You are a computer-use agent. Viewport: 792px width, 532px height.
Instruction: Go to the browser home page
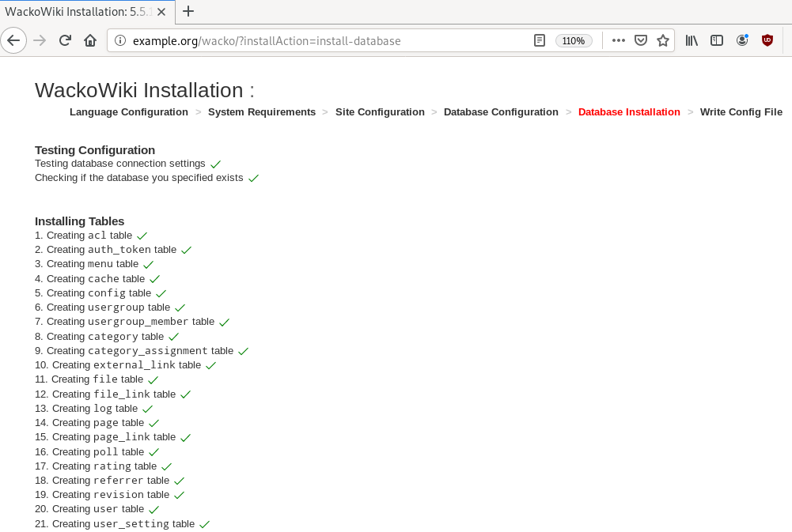(89, 40)
